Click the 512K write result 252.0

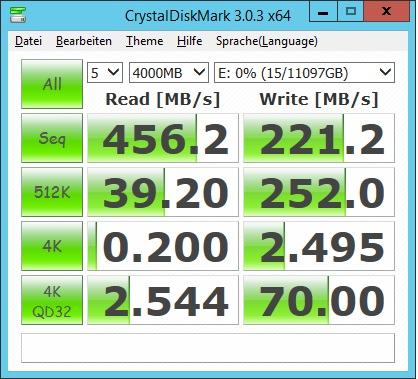tap(319, 192)
